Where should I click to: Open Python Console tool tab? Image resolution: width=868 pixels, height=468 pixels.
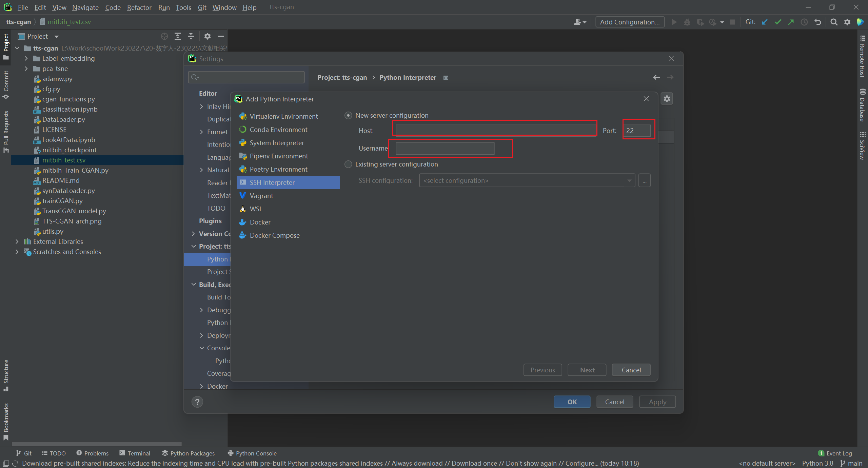252,453
